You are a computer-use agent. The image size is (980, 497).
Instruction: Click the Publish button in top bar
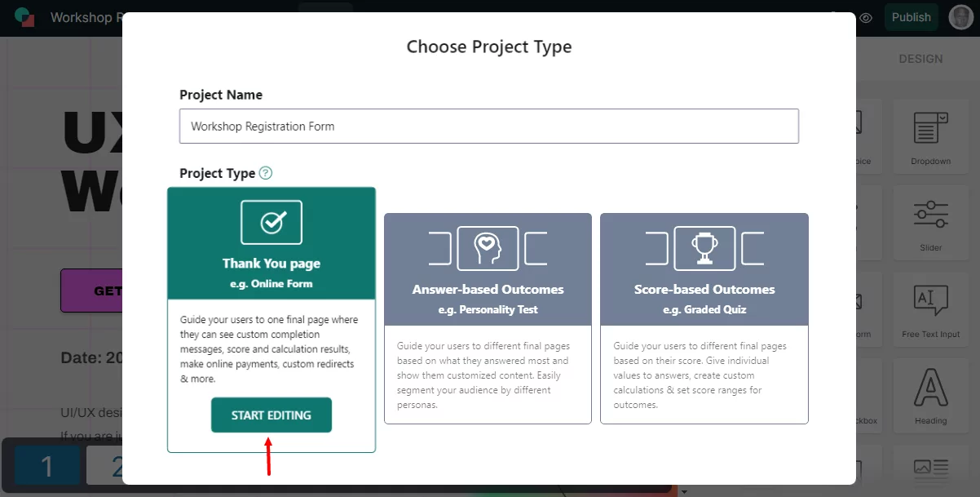[911, 17]
